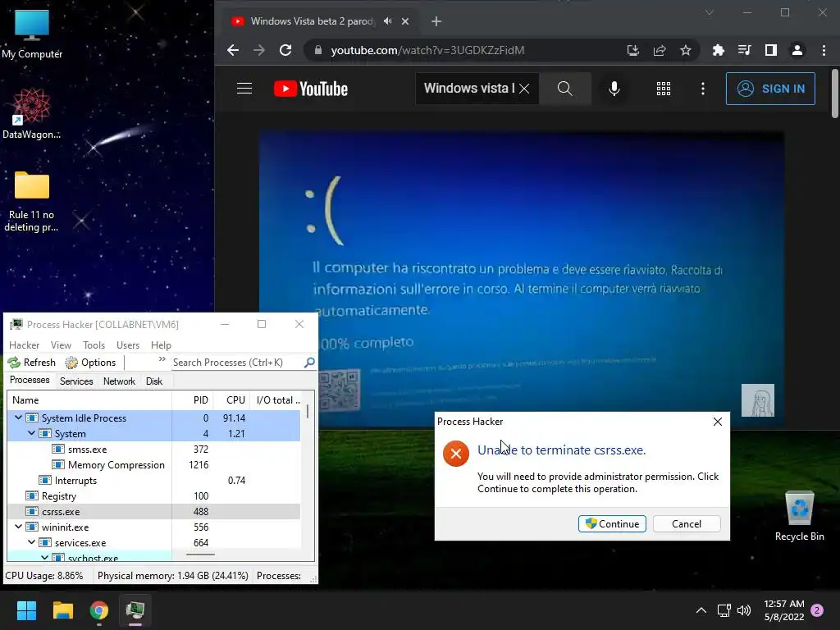The height and width of the screenshot is (630, 840).
Task: Open a new Chrome tab
Action: click(x=436, y=21)
